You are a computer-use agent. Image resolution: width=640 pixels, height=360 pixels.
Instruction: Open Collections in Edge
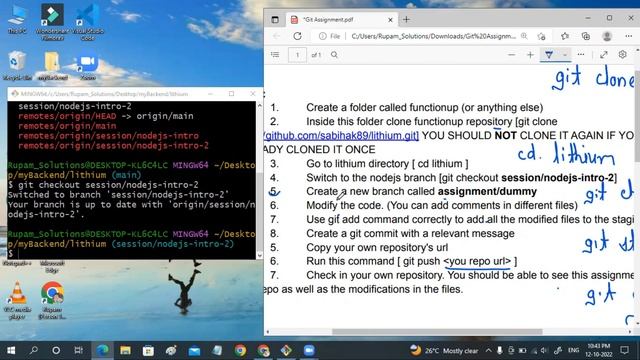click(586, 36)
